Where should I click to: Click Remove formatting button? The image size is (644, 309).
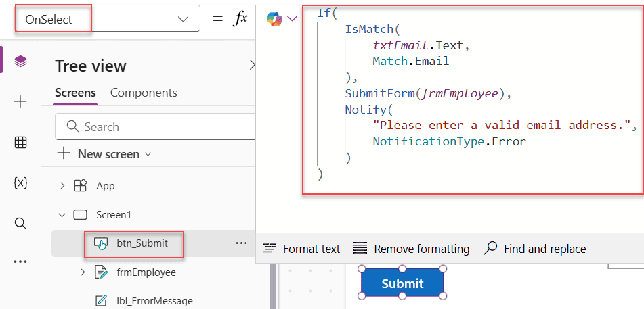[x=412, y=249]
